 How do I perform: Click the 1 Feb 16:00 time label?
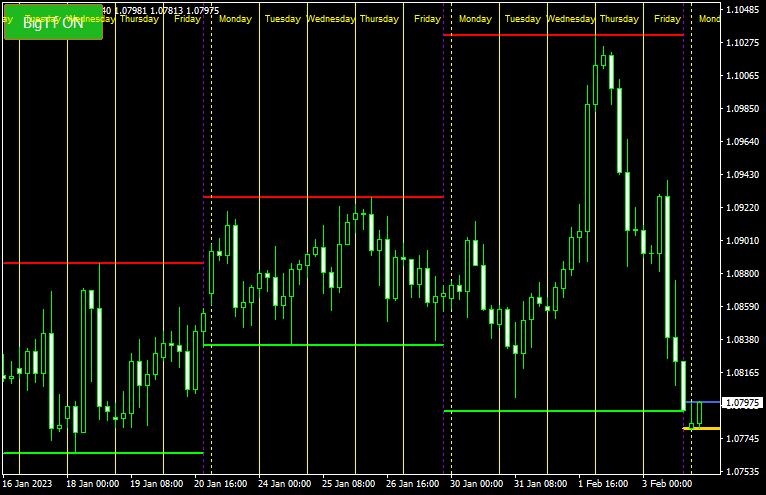click(605, 484)
